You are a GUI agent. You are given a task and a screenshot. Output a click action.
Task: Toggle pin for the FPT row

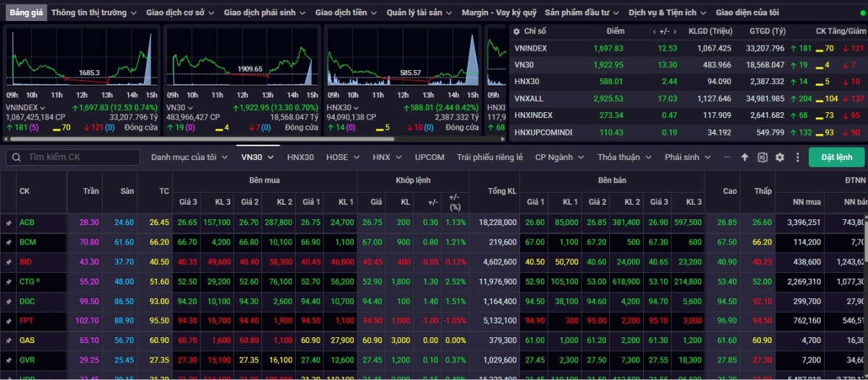pyautogui.click(x=9, y=321)
